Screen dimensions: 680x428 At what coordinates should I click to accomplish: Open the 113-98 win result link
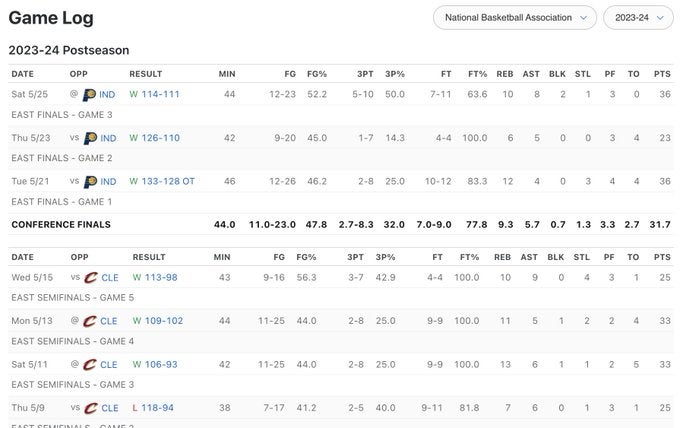coord(160,277)
